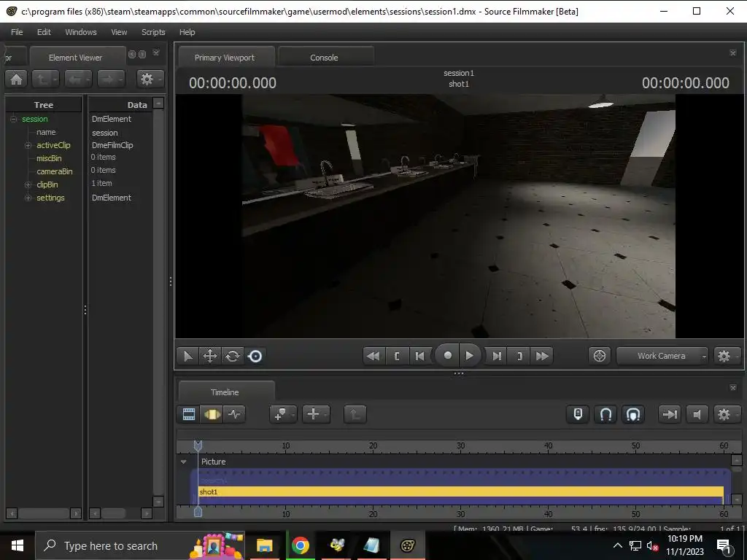
Task: Switch to the Graph Editor mode
Action: tap(234, 414)
